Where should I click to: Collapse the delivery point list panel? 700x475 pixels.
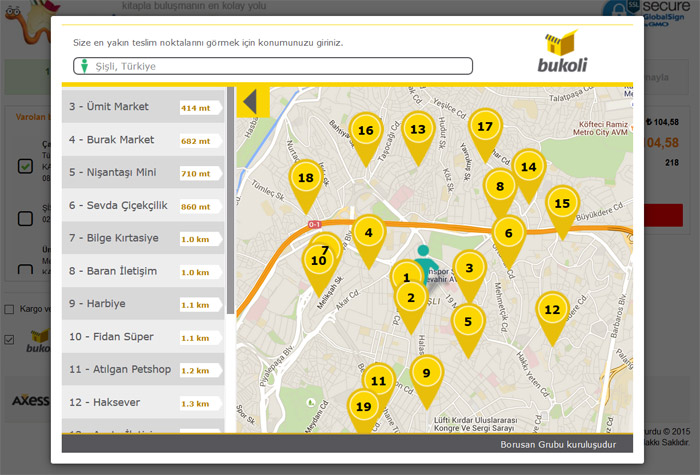(x=253, y=102)
